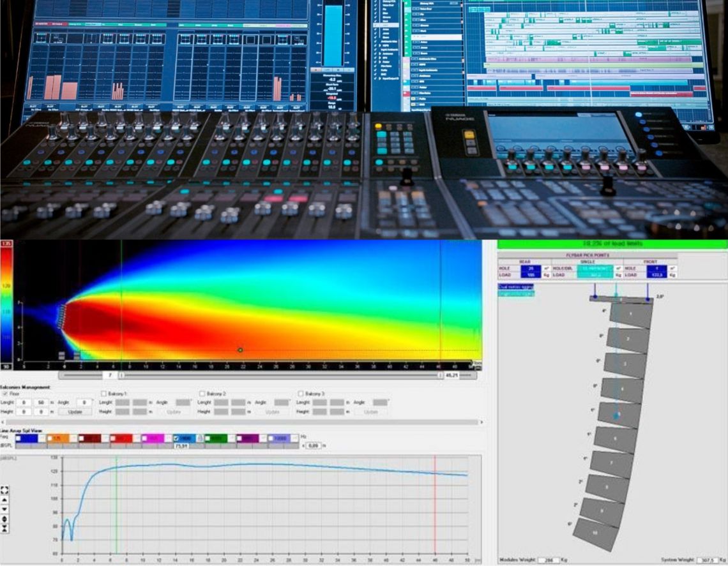Select array module 3 in rigging view
The height and width of the screenshot is (566, 728).
(625, 364)
